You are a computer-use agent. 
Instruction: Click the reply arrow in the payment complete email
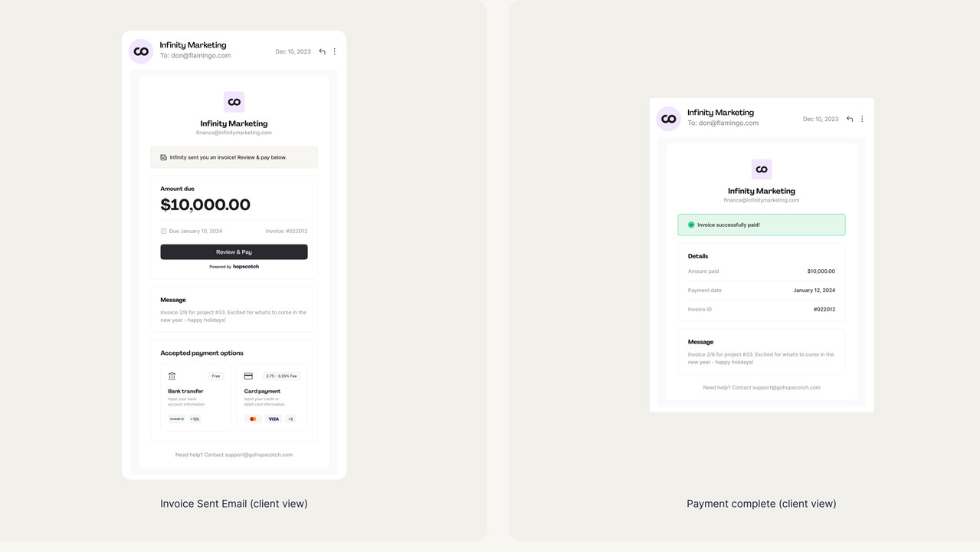[x=850, y=119]
